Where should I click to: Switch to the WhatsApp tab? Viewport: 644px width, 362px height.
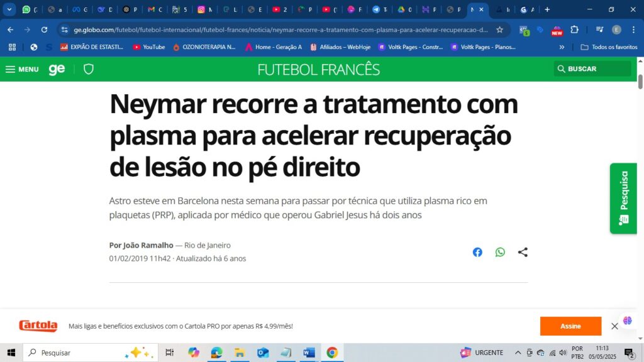[x=30, y=9]
